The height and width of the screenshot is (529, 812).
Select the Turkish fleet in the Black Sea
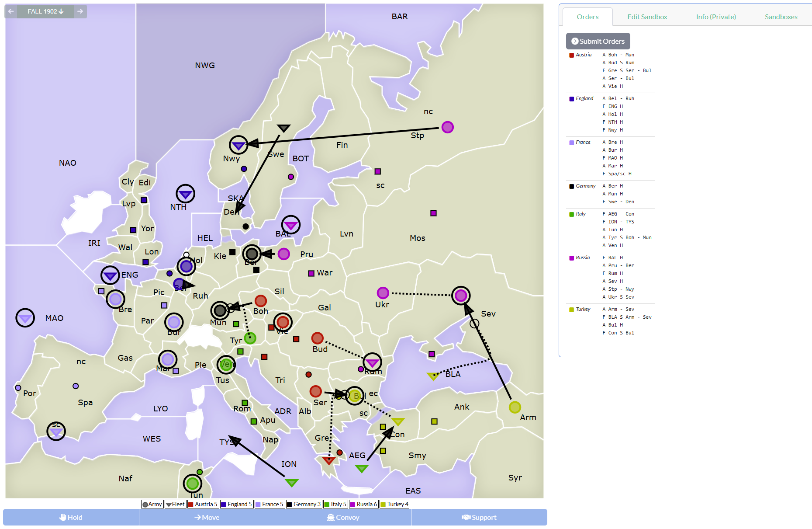433,376
